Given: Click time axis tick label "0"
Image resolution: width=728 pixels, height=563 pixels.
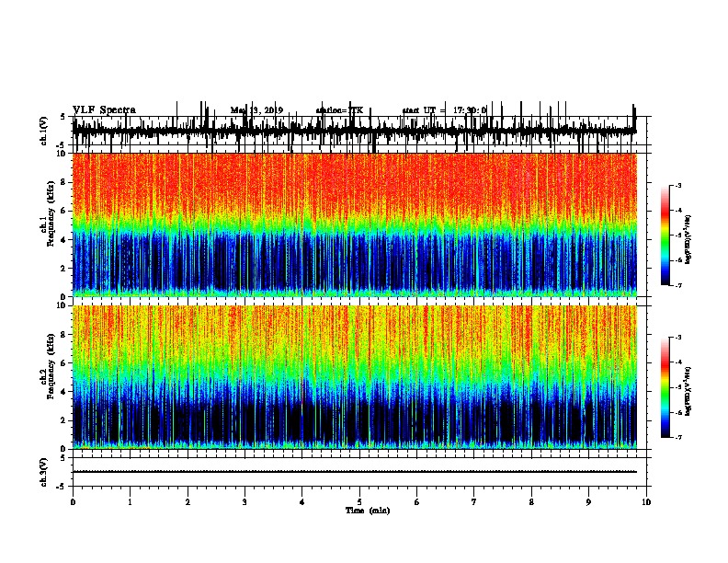Looking at the screenshot, I should 73,502.
